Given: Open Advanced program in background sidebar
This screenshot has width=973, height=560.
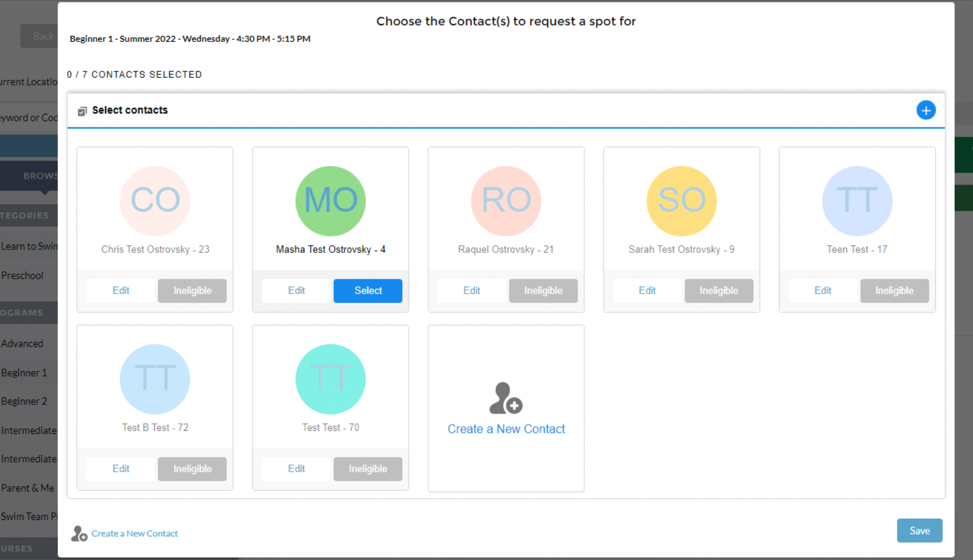Looking at the screenshot, I should [22, 344].
